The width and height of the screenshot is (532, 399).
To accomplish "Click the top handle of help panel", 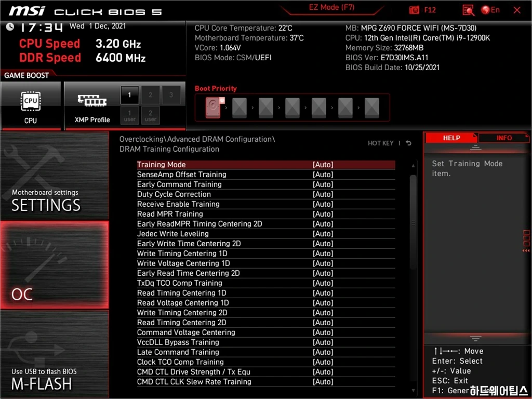I will pos(475,147).
